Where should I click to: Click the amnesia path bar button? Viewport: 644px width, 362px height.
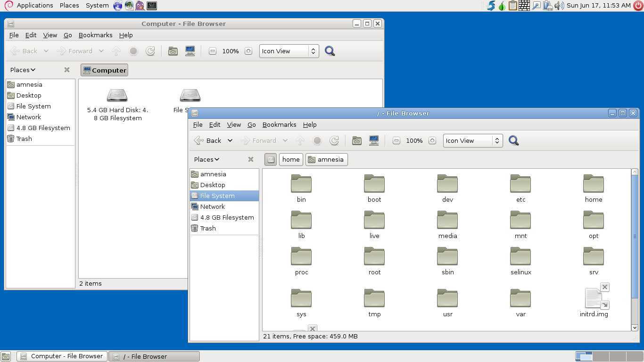pyautogui.click(x=326, y=159)
